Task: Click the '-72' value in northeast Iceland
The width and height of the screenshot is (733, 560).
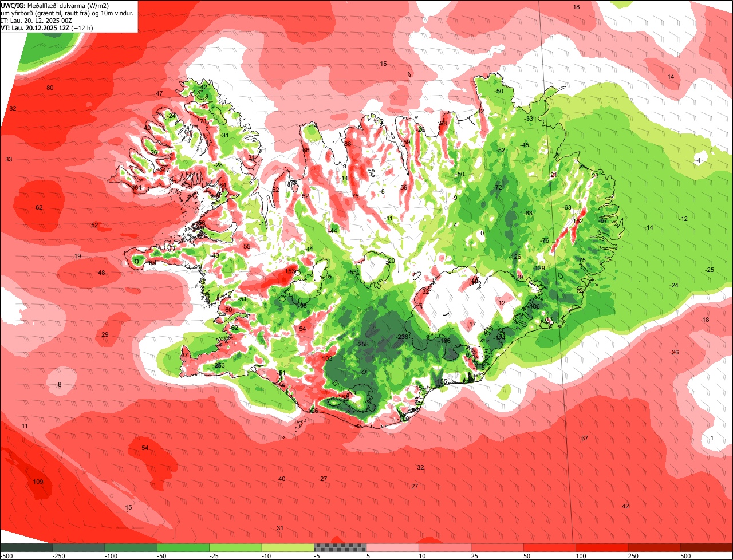Action: click(x=498, y=187)
